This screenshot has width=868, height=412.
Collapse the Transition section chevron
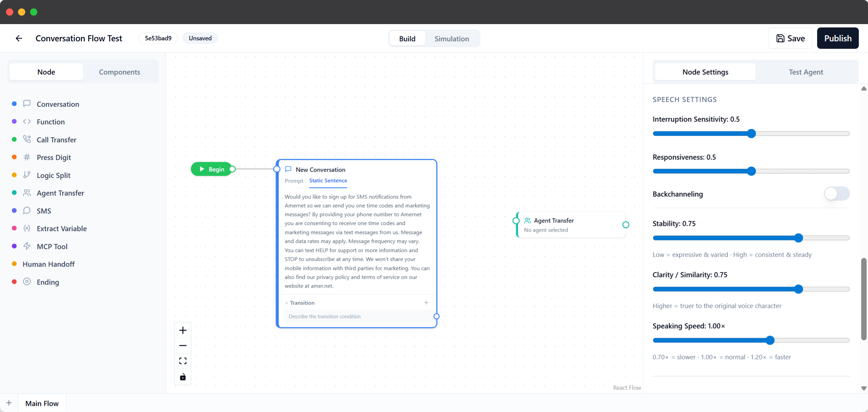pyautogui.click(x=286, y=303)
